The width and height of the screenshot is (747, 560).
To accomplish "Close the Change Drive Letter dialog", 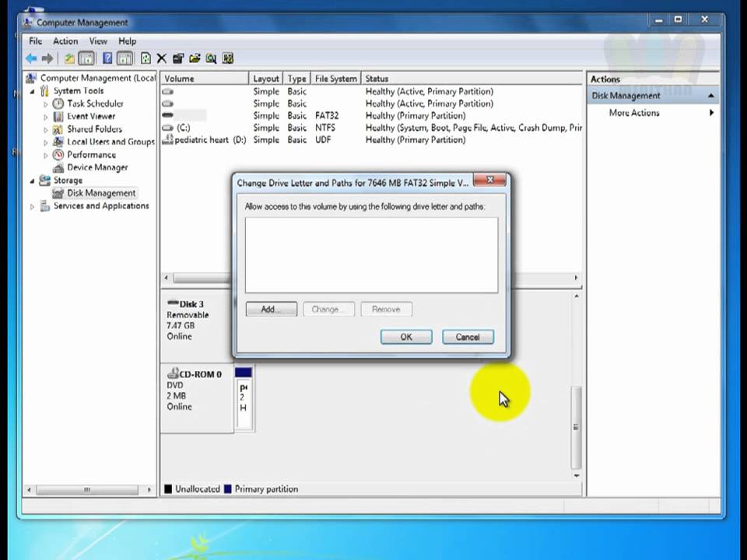I will [489, 180].
